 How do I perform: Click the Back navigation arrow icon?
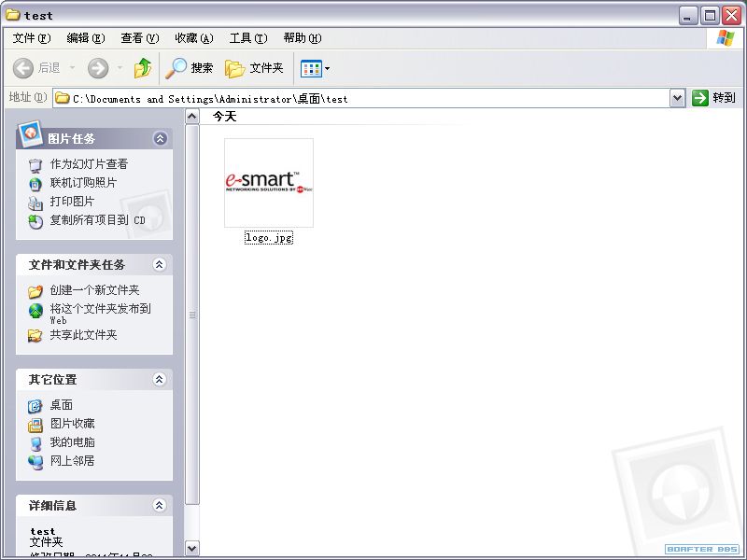click(22, 68)
